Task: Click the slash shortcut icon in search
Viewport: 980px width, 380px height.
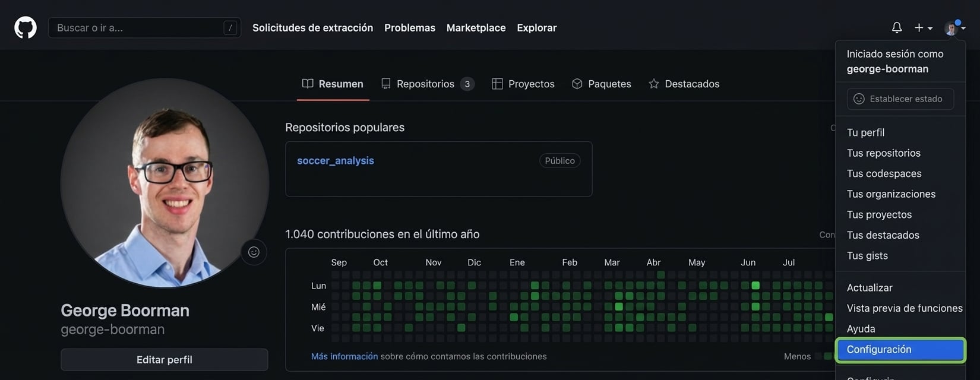Action: pos(230,28)
